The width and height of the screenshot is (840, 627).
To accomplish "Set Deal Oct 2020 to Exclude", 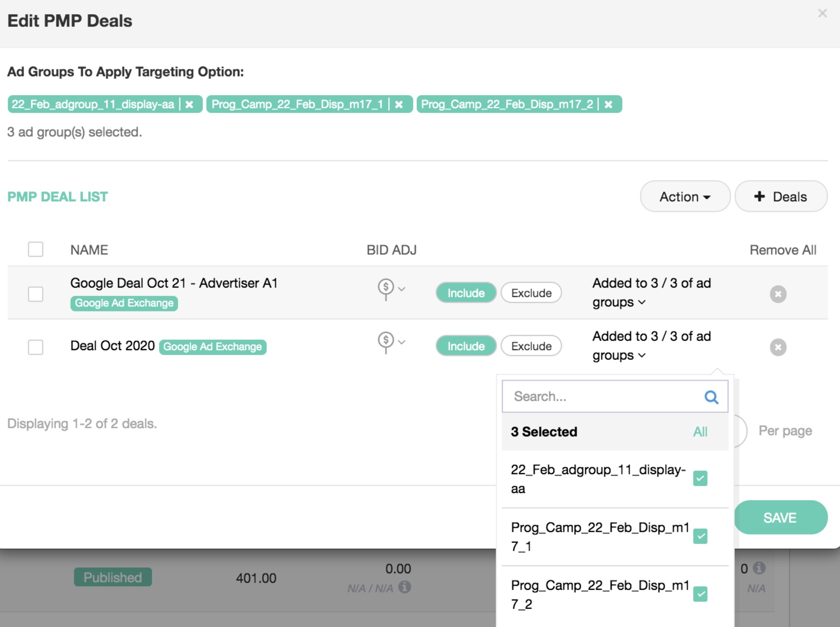I will click(x=531, y=346).
